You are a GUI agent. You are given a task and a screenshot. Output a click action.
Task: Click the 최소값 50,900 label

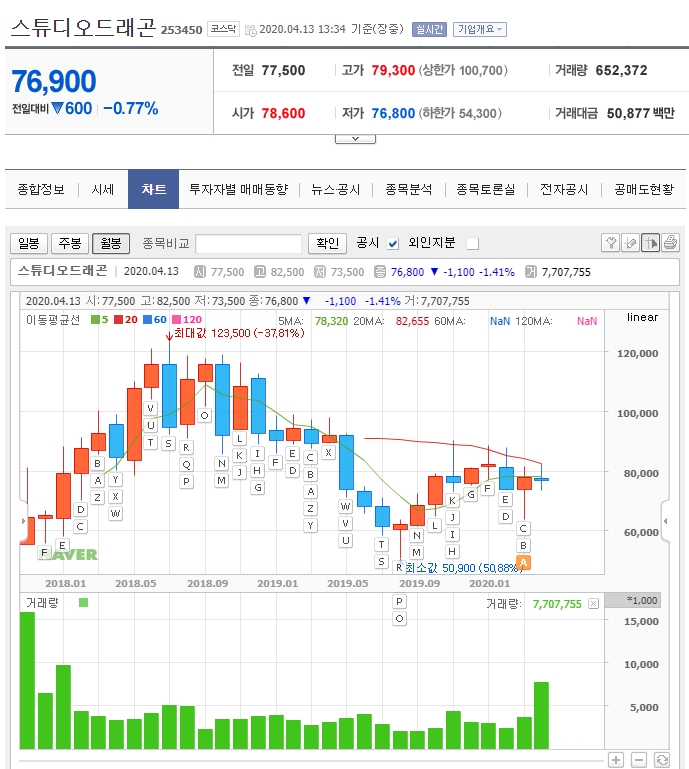pyautogui.click(x=463, y=568)
